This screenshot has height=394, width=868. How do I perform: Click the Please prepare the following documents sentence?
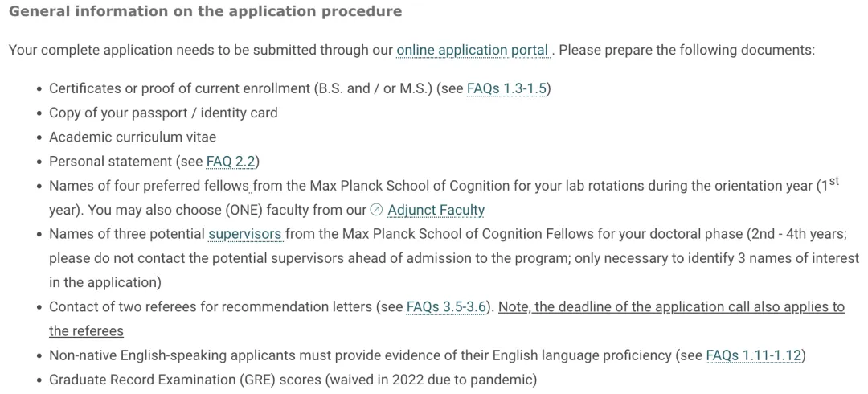coord(687,50)
